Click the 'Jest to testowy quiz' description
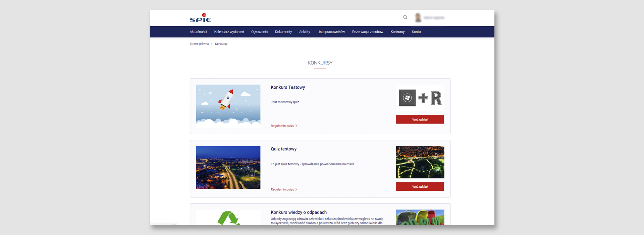Viewport: 644px width, 235px height. (285, 102)
